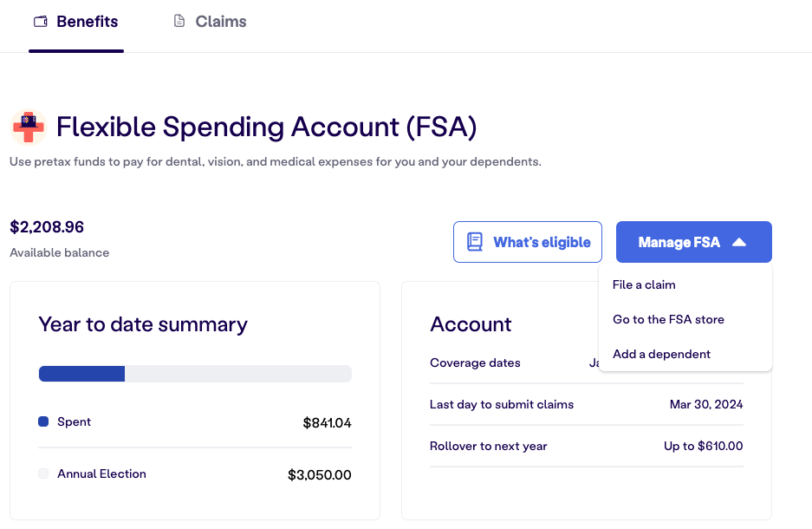Click the blue Spent legend square
The image size is (812, 529).
pyautogui.click(x=43, y=422)
